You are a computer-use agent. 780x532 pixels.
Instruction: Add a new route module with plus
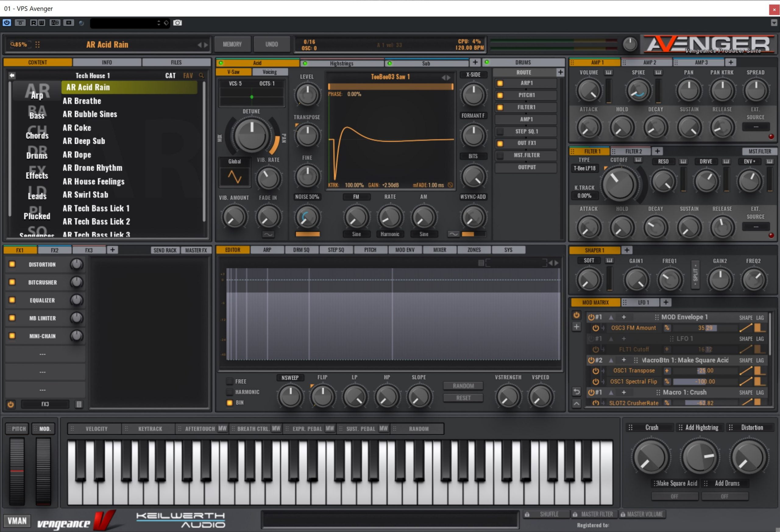[560, 72]
